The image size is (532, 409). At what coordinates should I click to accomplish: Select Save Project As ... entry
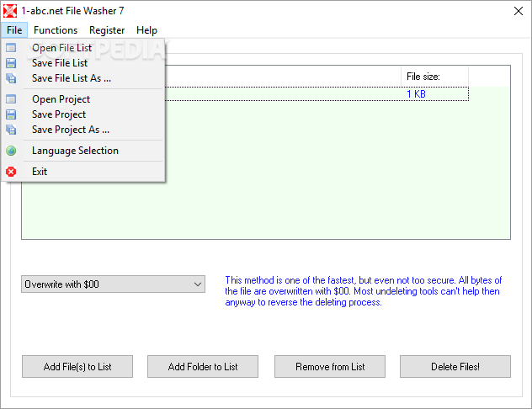point(83,130)
